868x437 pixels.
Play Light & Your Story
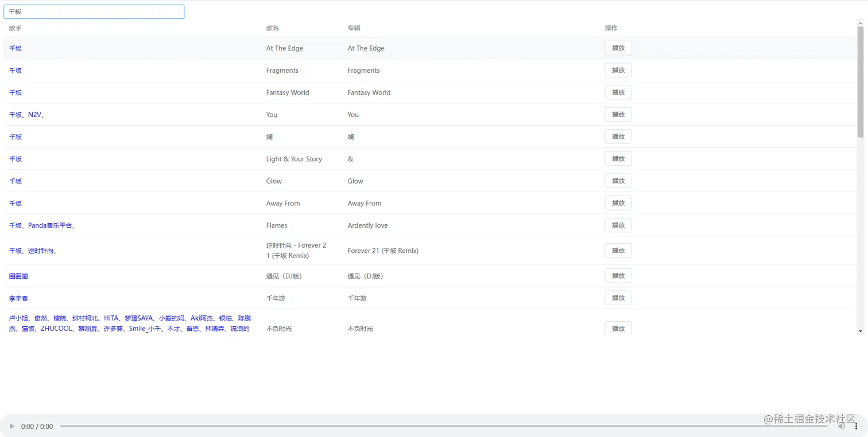point(618,159)
